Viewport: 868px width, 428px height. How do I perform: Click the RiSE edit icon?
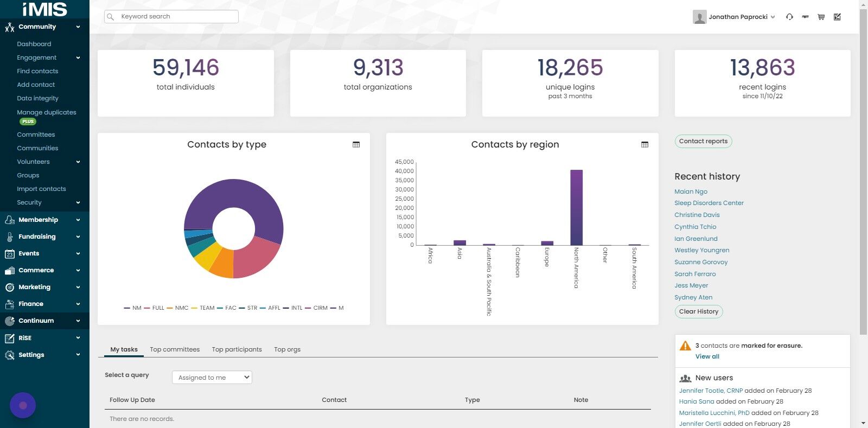pos(9,338)
